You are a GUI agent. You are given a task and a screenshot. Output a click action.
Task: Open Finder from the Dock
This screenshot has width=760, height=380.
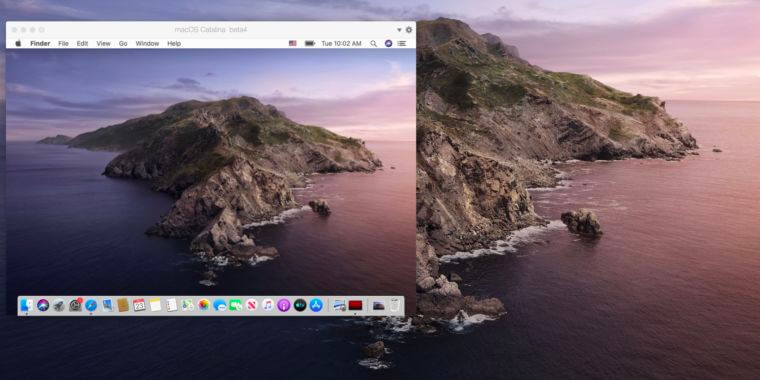(27, 305)
